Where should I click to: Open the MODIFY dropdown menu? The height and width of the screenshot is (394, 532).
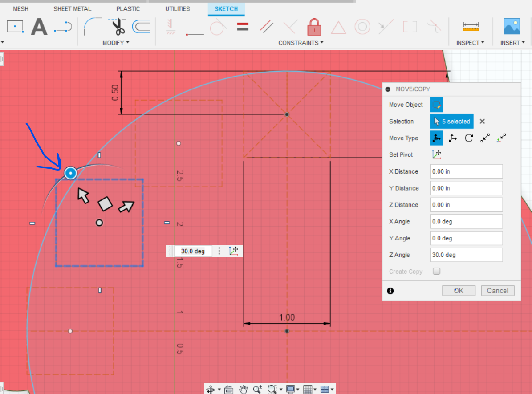point(116,43)
